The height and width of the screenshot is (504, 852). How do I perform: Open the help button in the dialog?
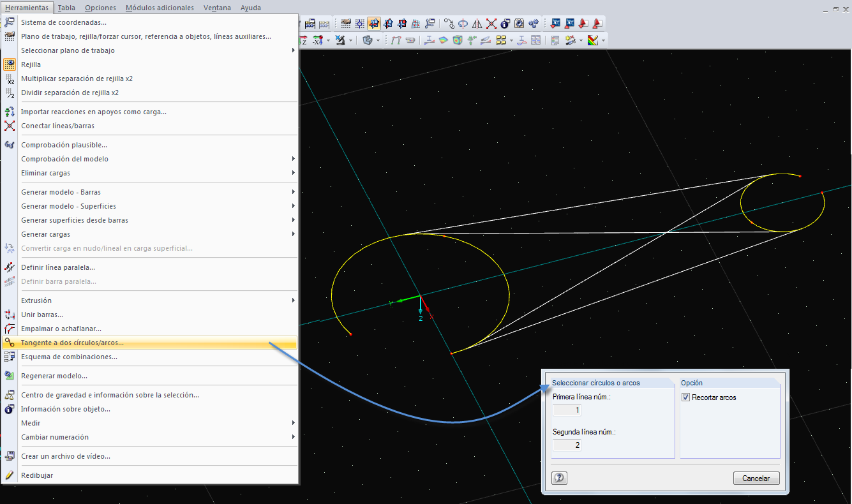click(x=560, y=478)
